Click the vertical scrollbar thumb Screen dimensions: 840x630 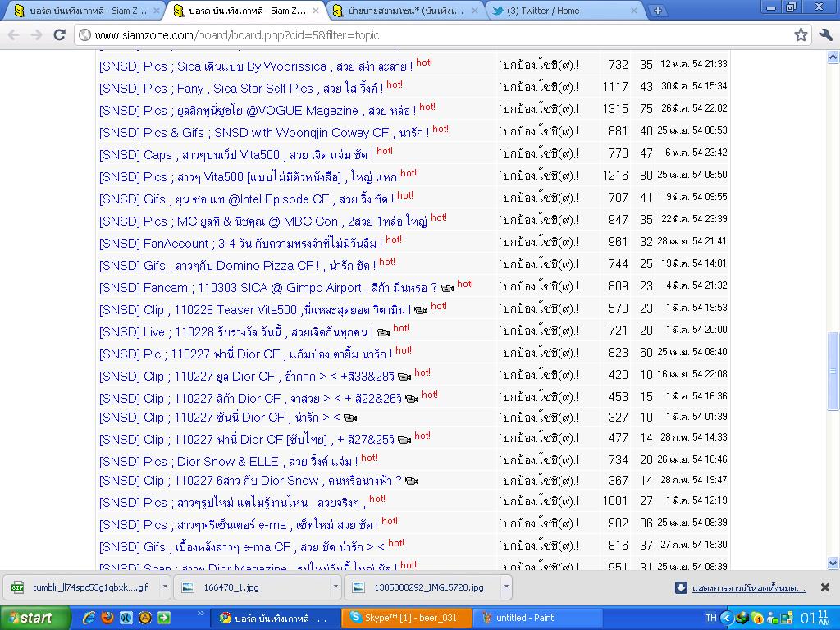pyautogui.click(x=833, y=372)
